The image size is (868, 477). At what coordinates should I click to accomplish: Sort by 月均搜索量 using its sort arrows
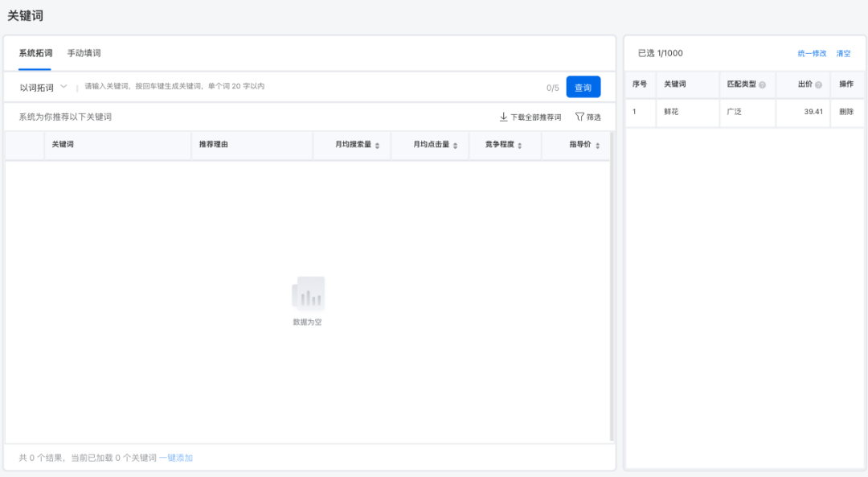[377, 146]
